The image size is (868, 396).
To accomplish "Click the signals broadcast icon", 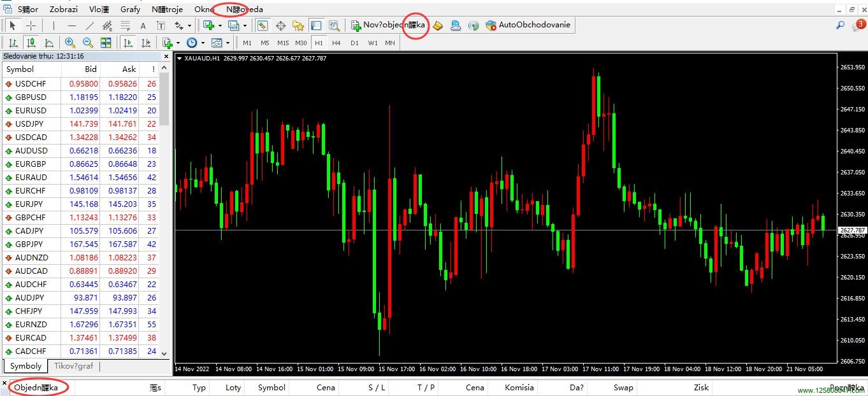I will click(x=474, y=25).
